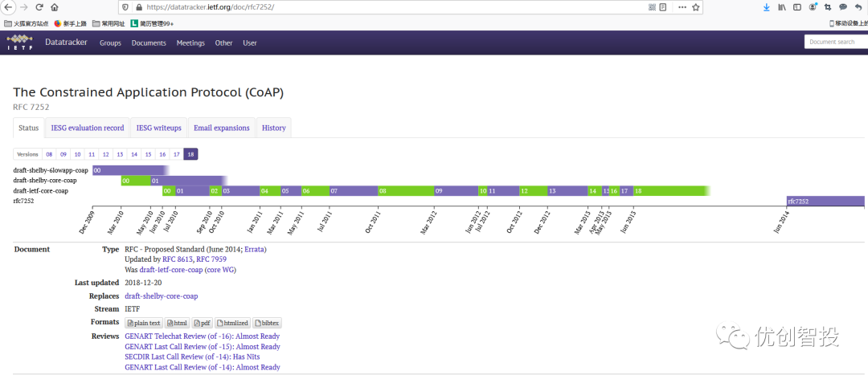Toggle reader view in address bar
868x375 pixels.
point(663,7)
